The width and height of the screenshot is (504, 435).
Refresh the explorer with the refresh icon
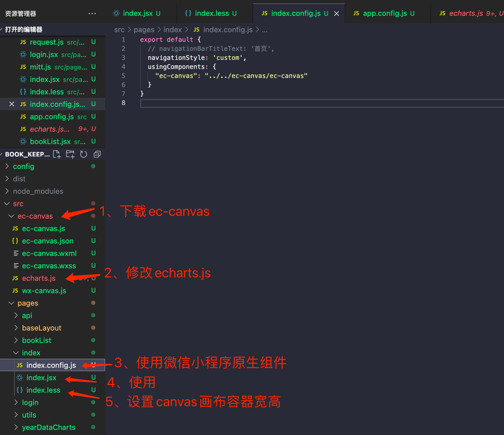point(83,154)
